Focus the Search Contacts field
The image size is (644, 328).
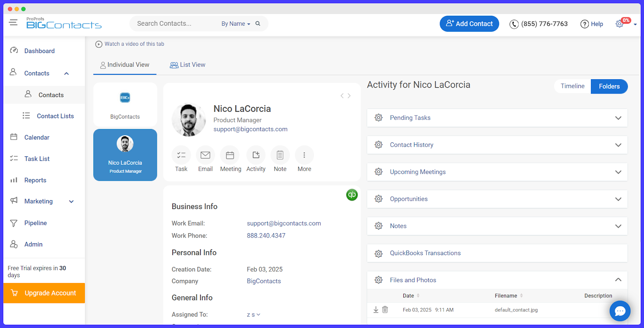click(x=175, y=24)
